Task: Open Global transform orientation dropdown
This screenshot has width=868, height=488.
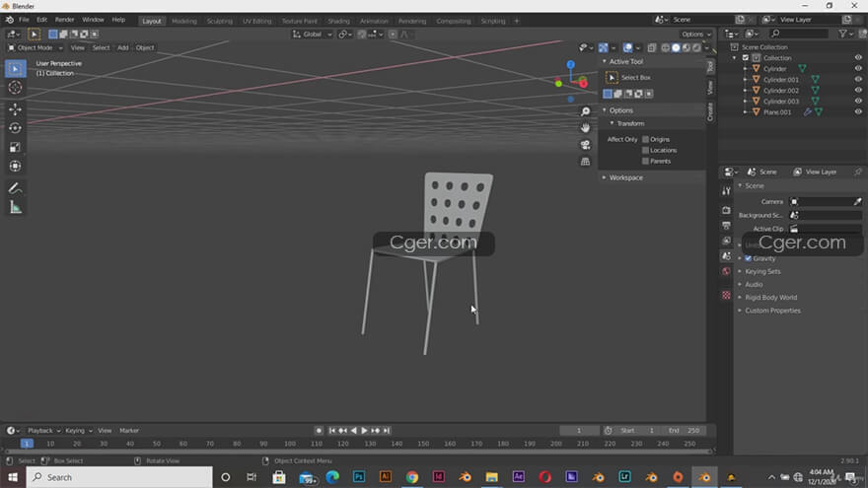Action: pos(313,35)
